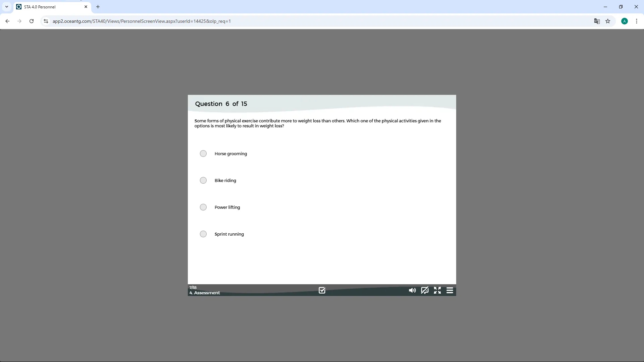The width and height of the screenshot is (644, 362).
Task: Open a new browser tab
Action: pos(98,7)
